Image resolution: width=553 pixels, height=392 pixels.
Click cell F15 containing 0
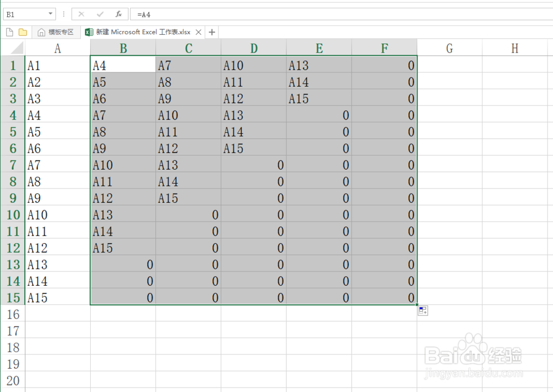(384, 297)
